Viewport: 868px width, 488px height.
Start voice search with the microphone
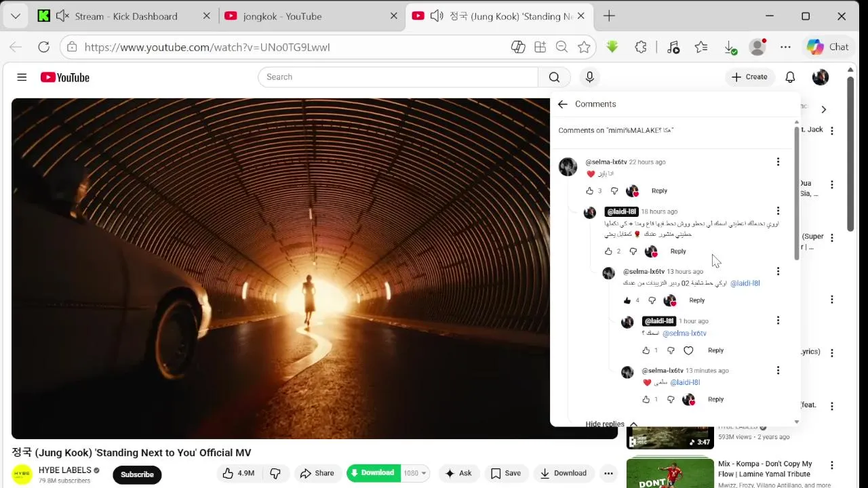tap(589, 77)
